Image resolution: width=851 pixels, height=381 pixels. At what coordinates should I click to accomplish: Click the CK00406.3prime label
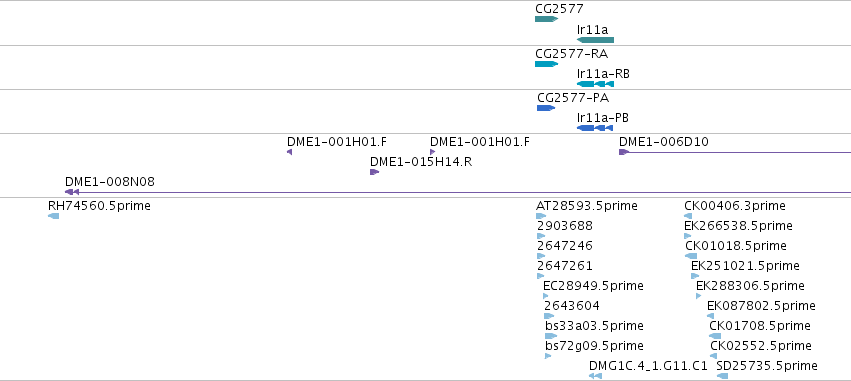(735, 206)
